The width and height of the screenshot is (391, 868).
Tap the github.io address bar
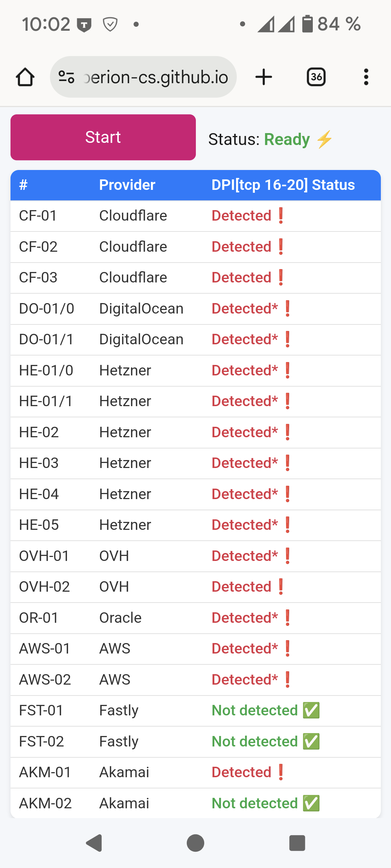[x=156, y=77]
